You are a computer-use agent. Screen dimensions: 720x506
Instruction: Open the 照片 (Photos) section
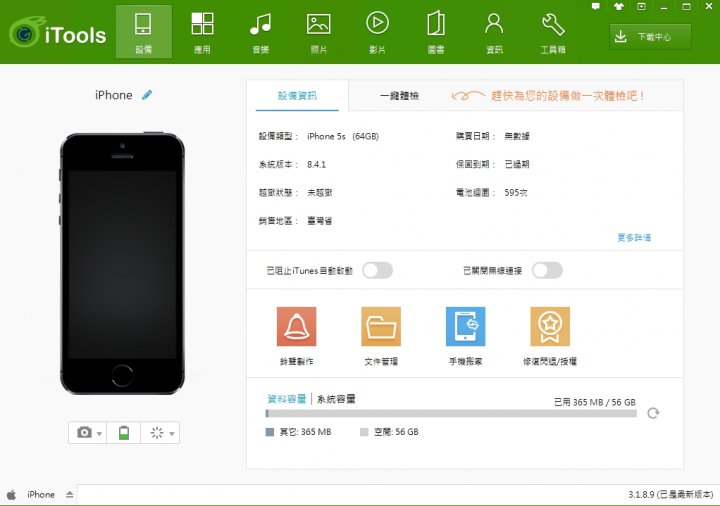(319, 32)
